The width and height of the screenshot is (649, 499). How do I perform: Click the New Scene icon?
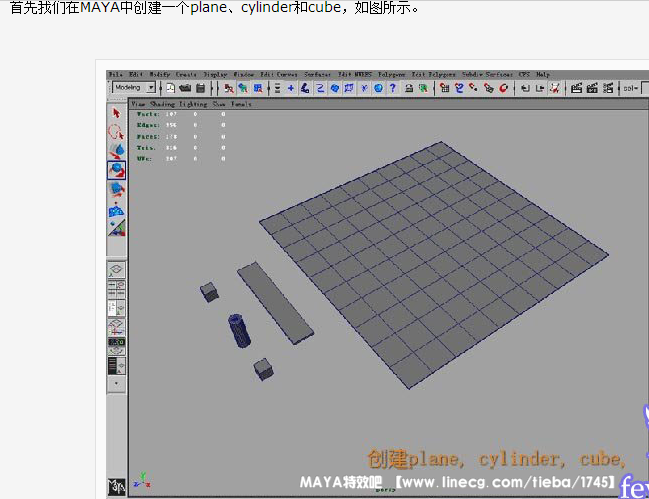pyautogui.click(x=171, y=88)
